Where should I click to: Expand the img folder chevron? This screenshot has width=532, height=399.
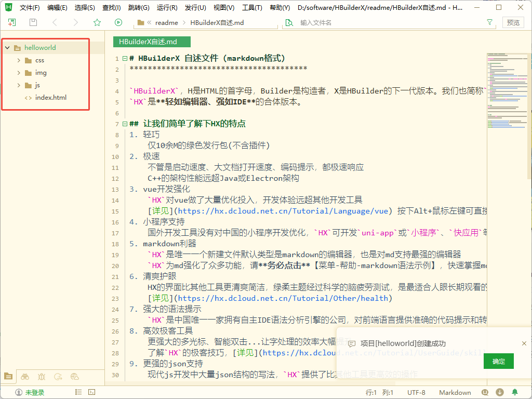click(19, 73)
